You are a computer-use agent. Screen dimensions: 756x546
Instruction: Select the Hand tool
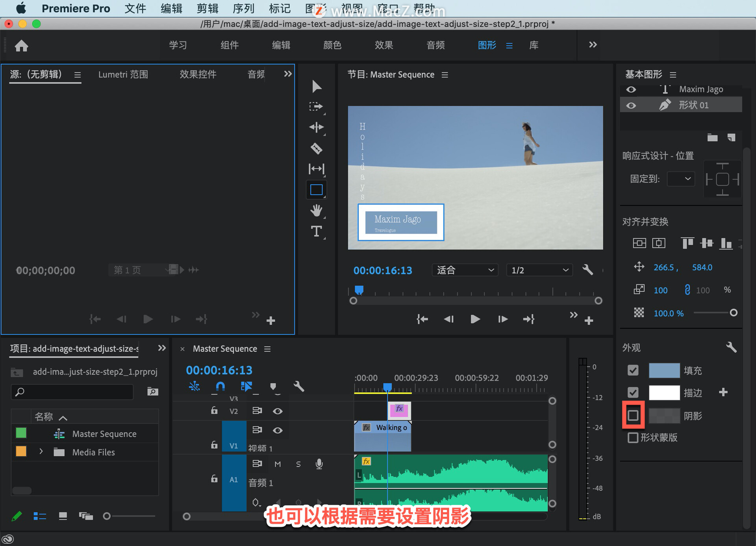pyautogui.click(x=316, y=211)
